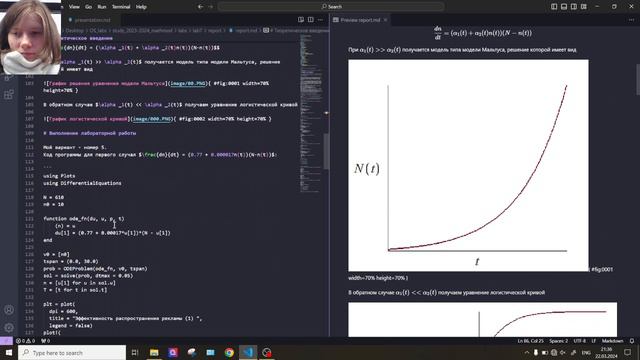Open the Go menu
The image size is (640, 360).
89,7
